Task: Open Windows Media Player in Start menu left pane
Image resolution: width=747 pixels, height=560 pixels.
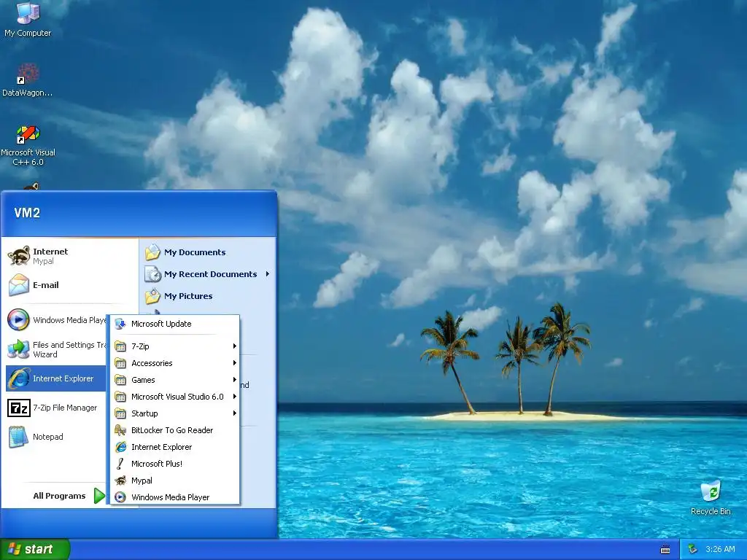Action: pyautogui.click(x=55, y=320)
